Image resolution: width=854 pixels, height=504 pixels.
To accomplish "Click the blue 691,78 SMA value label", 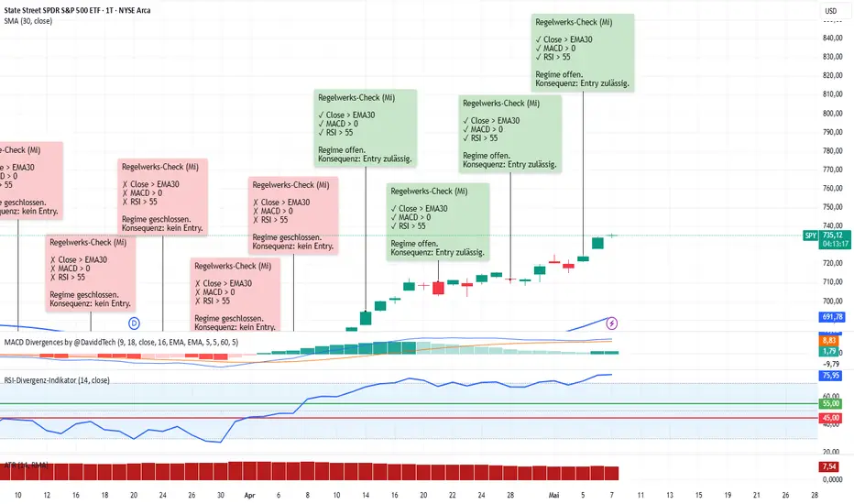I will (832, 316).
